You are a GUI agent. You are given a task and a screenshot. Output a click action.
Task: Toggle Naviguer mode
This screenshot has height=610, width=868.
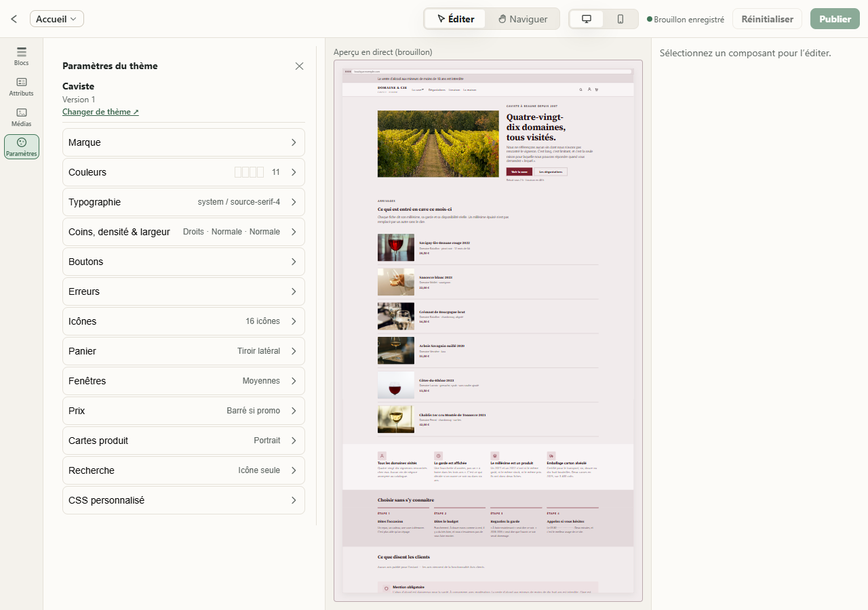coord(522,19)
